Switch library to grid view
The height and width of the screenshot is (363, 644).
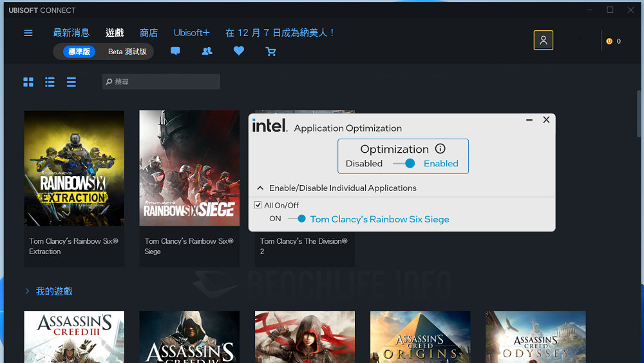[x=28, y=82]
